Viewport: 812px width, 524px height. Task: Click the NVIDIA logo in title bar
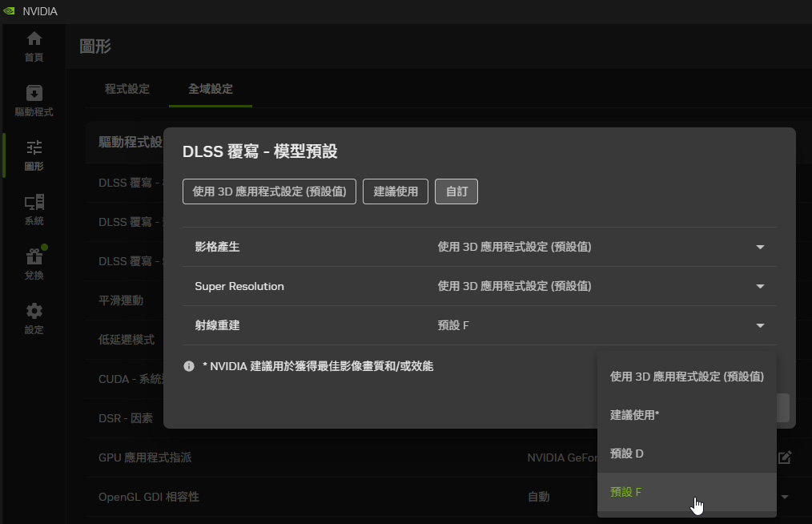[x=10, y=11]
